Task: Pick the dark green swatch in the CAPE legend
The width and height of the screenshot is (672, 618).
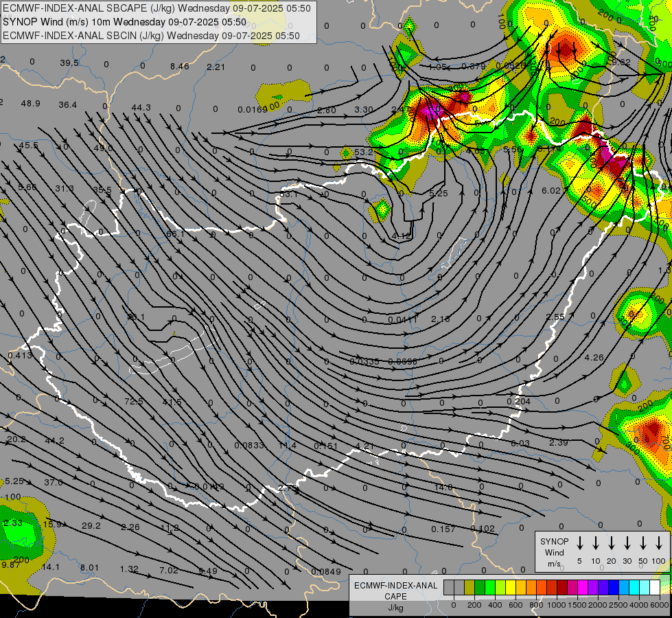Action: (x=480, y=588)
